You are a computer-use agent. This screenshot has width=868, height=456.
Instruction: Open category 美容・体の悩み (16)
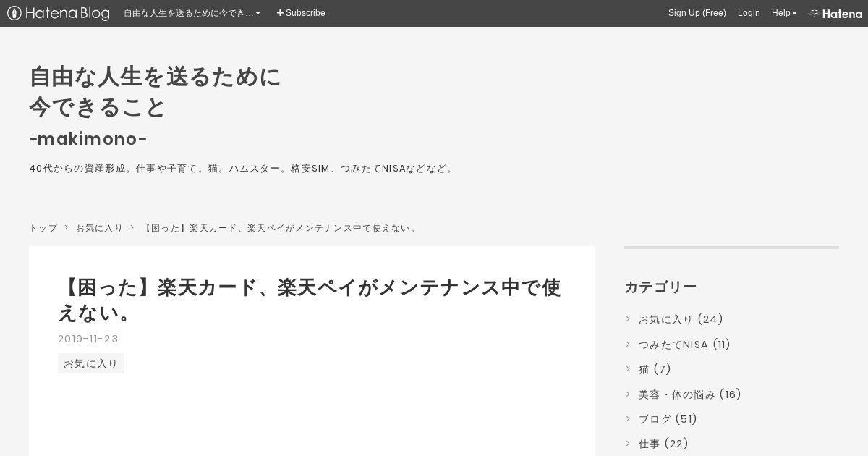(690, 394)
